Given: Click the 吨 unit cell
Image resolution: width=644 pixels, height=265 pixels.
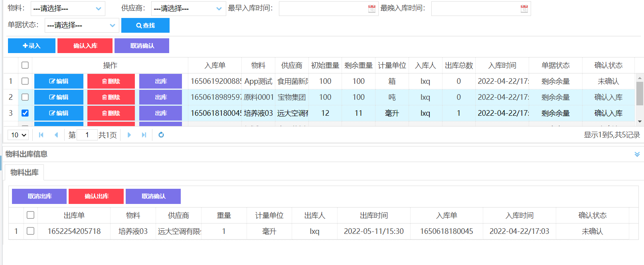Looking at the screenshot, I should coord(392,97).
